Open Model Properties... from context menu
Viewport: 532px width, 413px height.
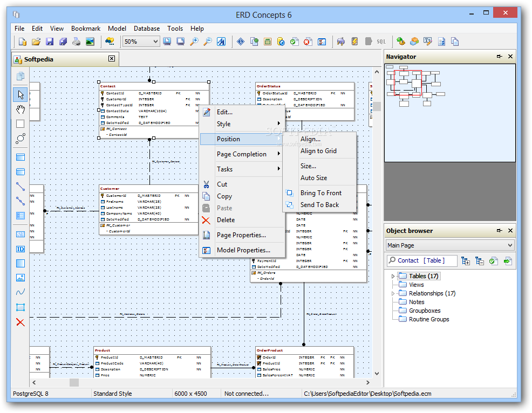(x=242, y=250)
